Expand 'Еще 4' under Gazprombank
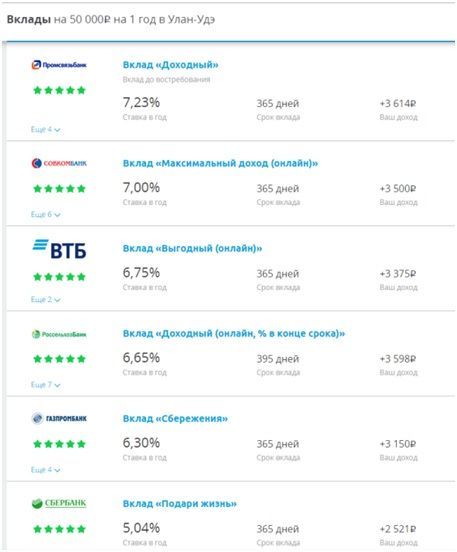This screenshot has height=552, width=457. [45, 470]
